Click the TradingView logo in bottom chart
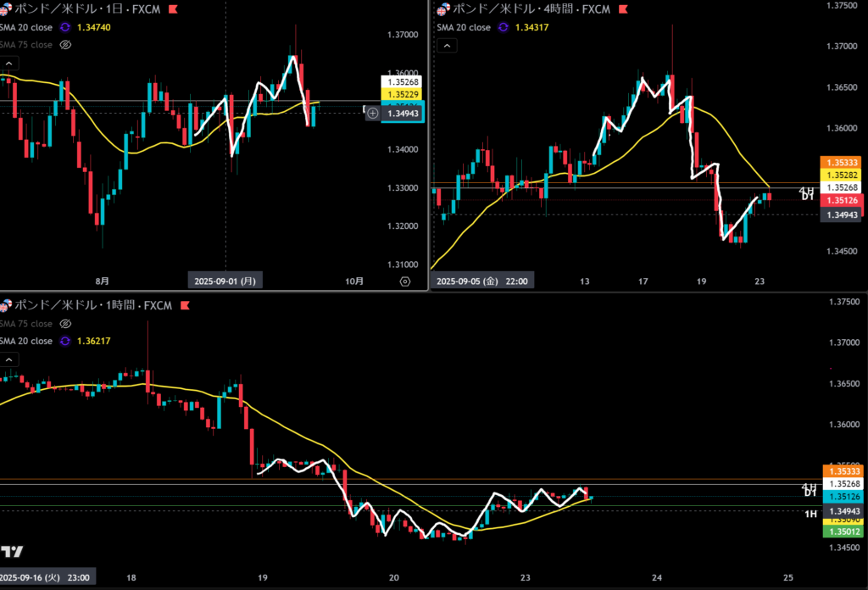Screen dimensions: 868x590 point(12,552)
